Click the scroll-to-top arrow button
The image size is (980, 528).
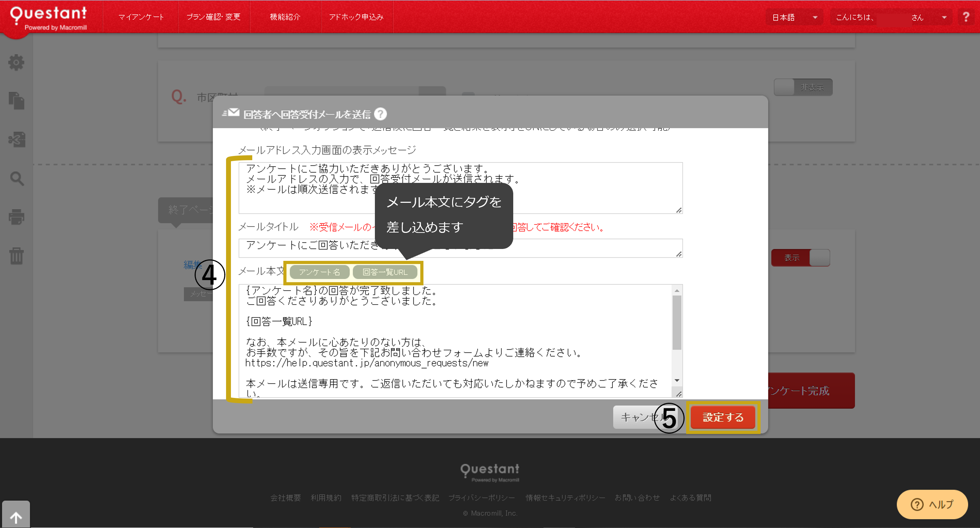[16, 516]
